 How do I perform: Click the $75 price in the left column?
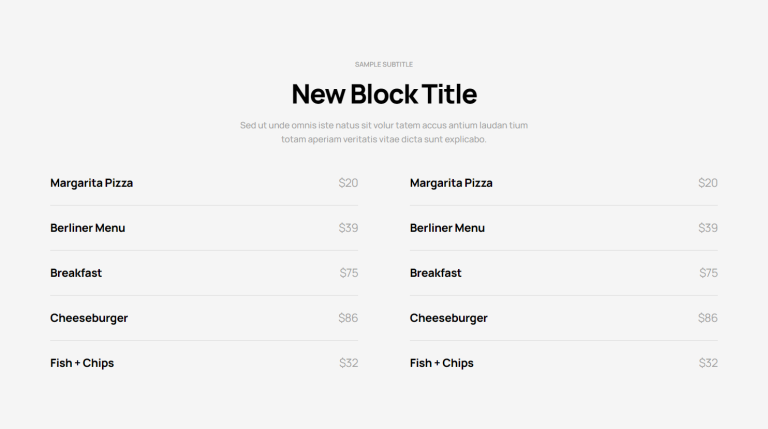point(349,273)
